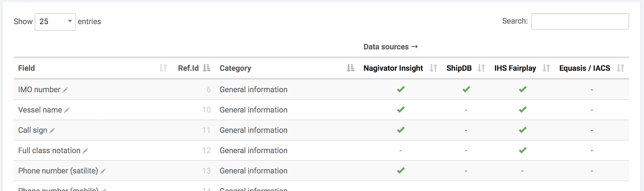Click the Data sources heading
644x191 pixels.
point(390,47)
